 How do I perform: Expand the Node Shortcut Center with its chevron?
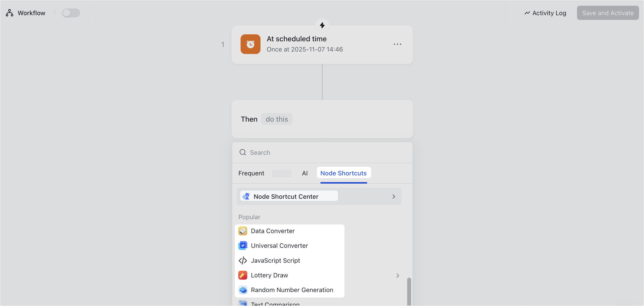[x=393, y=196]
